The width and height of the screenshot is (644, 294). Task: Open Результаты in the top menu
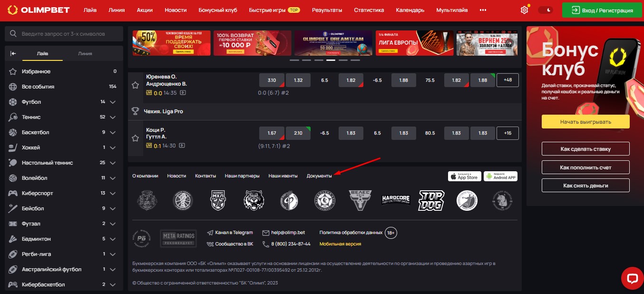pyautogui.click(x=327, y=10)
